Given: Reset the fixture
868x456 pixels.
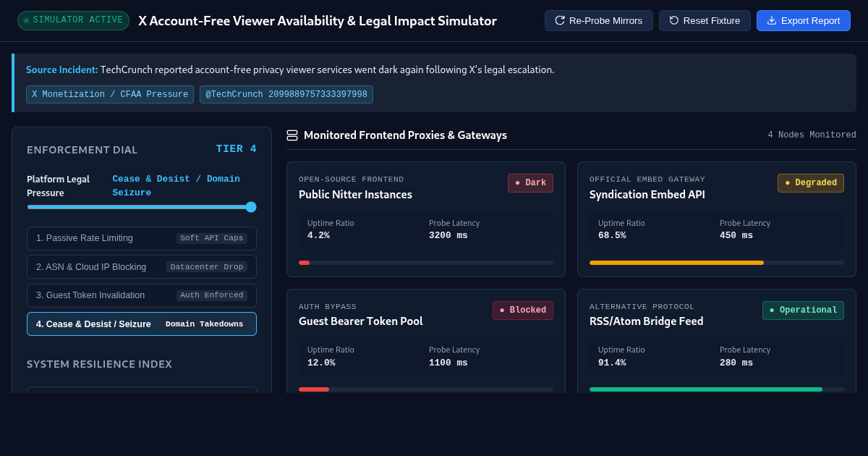Looking at the screenshot, I should 705,20.
